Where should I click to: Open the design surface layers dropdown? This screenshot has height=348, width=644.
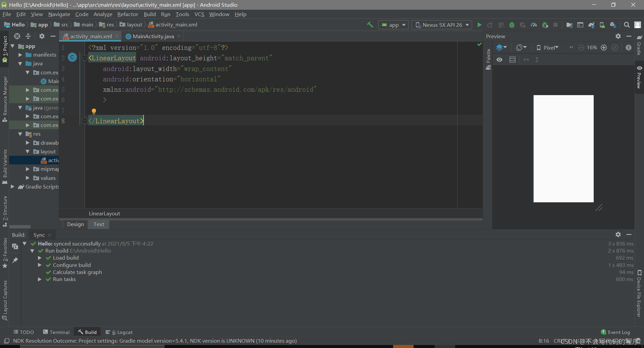point(501,48)
